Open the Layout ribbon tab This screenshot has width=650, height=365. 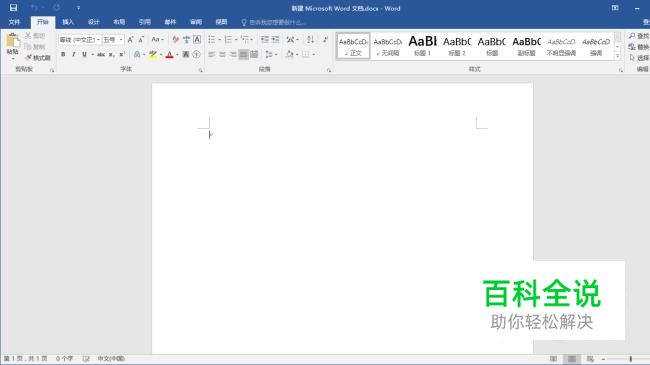coord(119,22)
